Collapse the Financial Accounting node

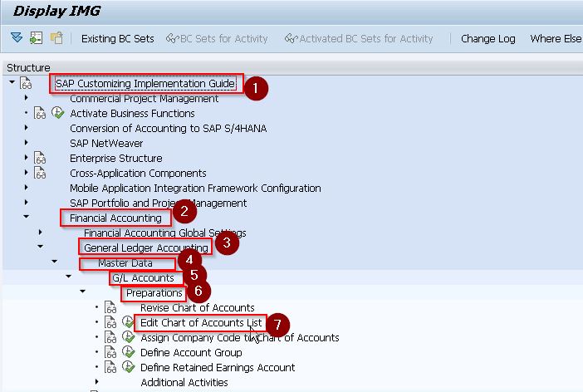coord(26,217)
